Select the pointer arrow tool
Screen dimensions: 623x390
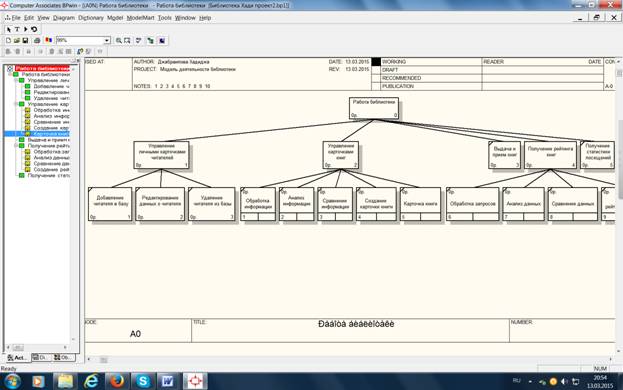(9, 29)
